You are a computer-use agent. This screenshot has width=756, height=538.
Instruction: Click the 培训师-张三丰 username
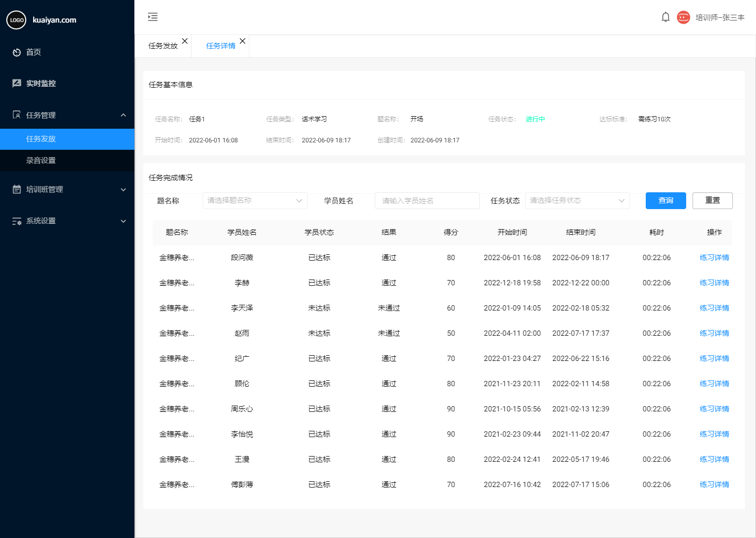click(720, 17)
